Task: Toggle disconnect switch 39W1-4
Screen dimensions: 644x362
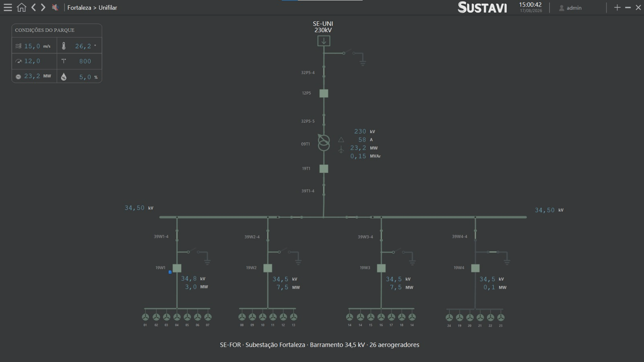Action: click(177, 236)
